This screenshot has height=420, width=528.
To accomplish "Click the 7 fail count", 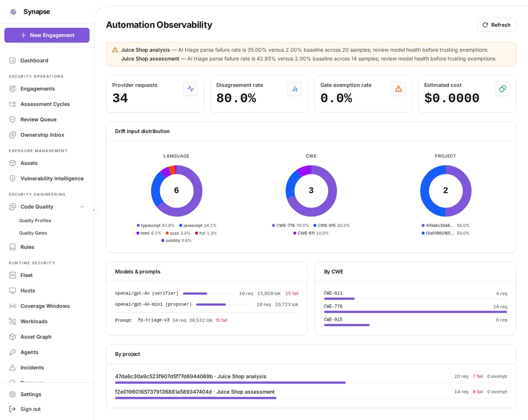I will coord(478,376).
